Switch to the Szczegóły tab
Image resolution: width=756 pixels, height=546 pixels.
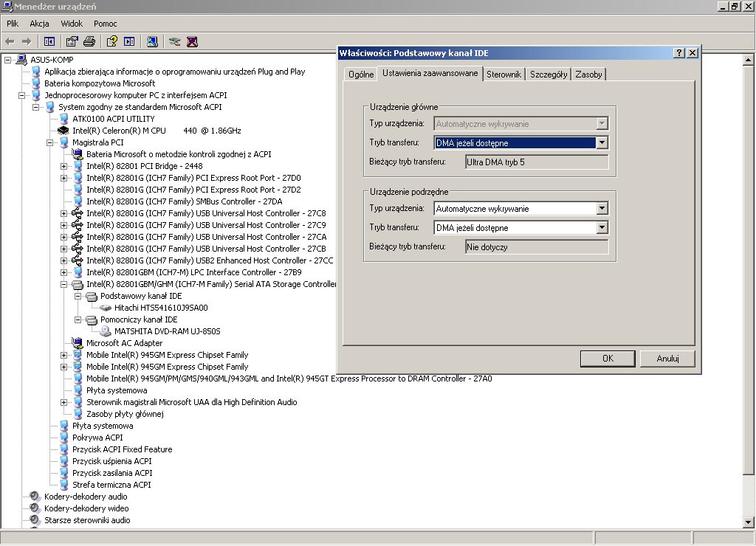pyautogui.click(x=549, y=75)
